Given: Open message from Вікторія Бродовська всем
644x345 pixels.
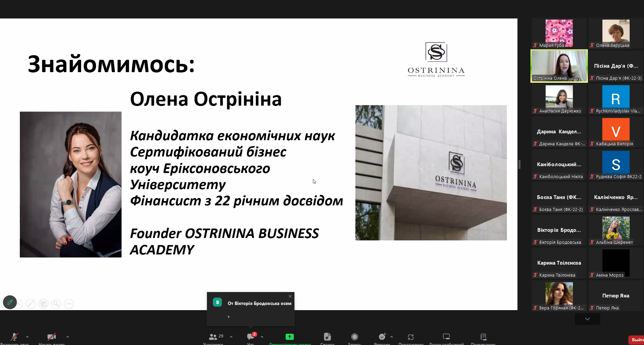Looking at the screenshot, I should tap(251, 308).
